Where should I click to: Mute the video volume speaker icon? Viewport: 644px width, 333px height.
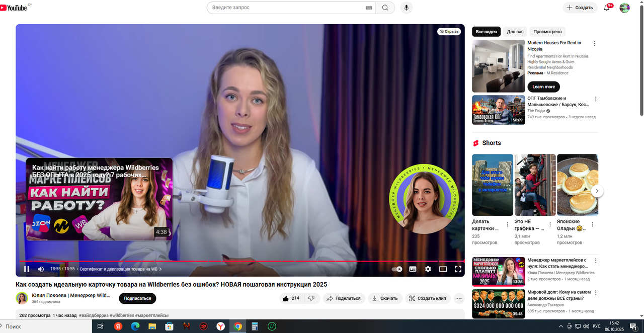pos(41,269)
